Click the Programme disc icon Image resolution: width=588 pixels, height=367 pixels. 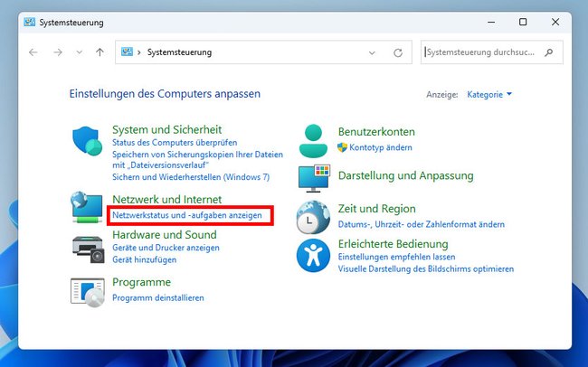88,292
